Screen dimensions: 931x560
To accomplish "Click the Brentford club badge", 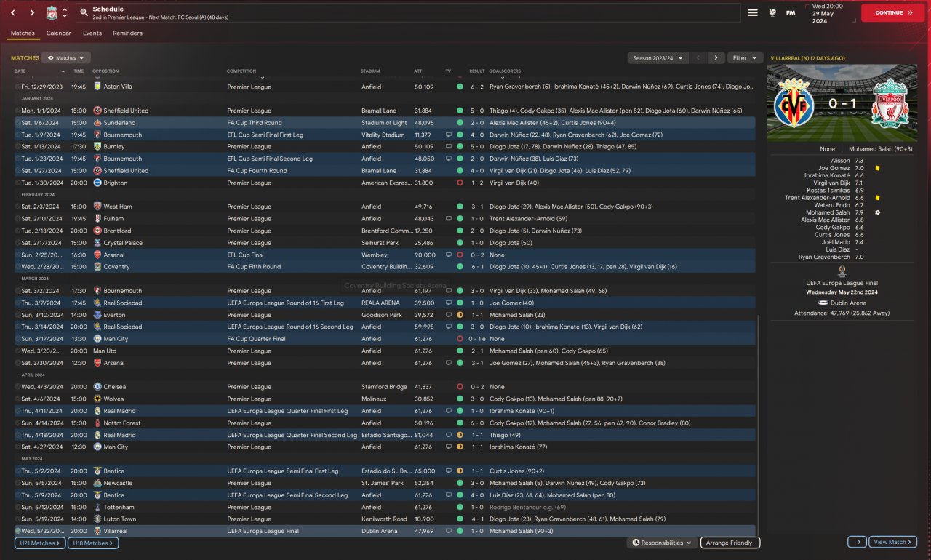I will pos(97,231).
